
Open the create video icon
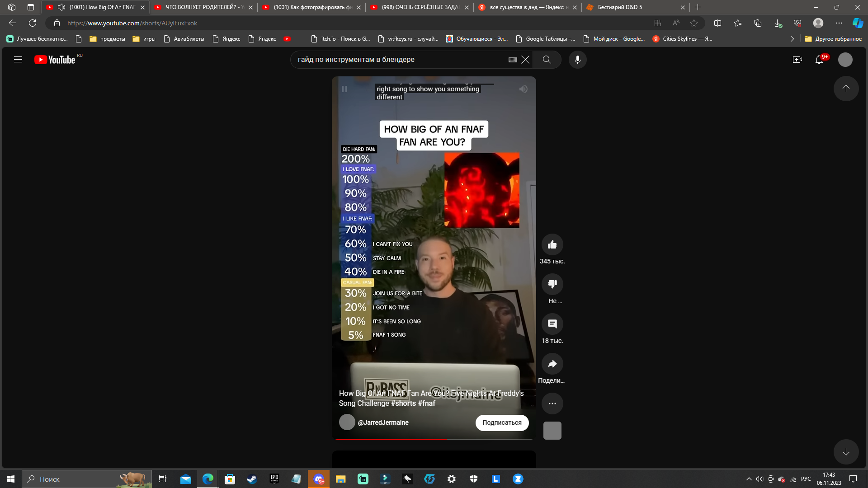(x=797, y=60)
